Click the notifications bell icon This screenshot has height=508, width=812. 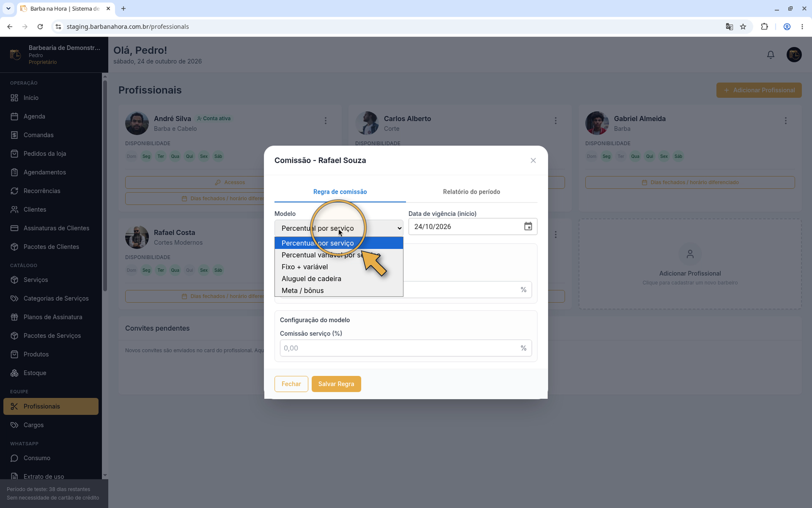click(x=770, y=54)
